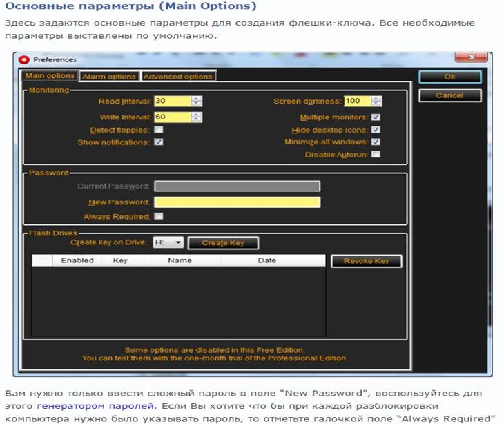This screenshot has width=504, height=424.
Task: Open the Create key on Drive dropdown
Action: (177, 242)
